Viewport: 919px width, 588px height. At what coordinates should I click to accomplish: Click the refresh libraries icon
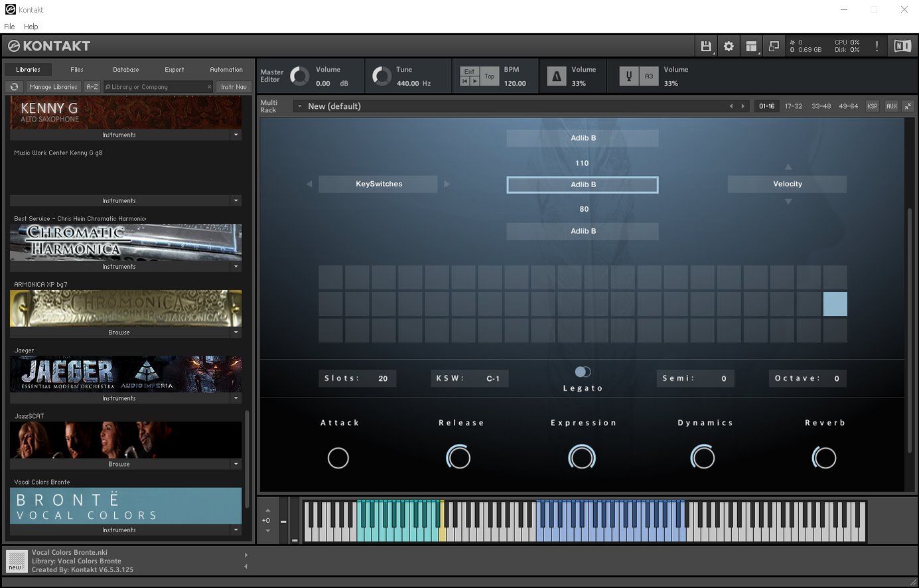[14, 87]
